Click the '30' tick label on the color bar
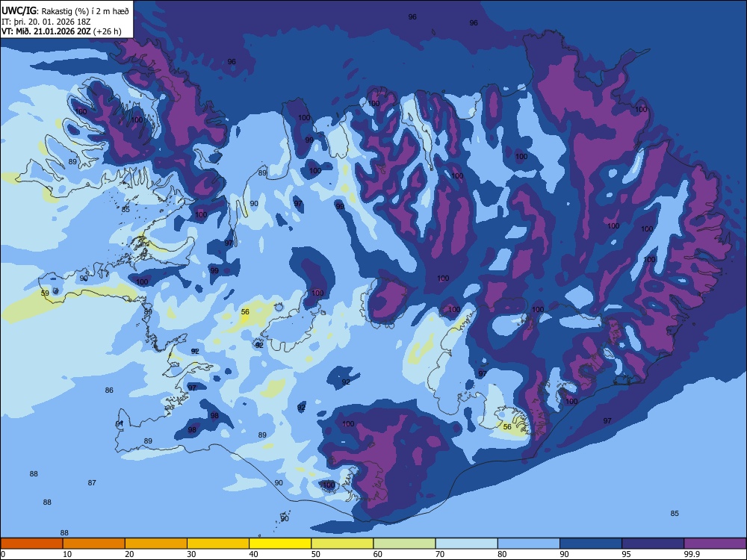Image resolution: width=747 pixels, height=560 pixels. click(191, 554)
